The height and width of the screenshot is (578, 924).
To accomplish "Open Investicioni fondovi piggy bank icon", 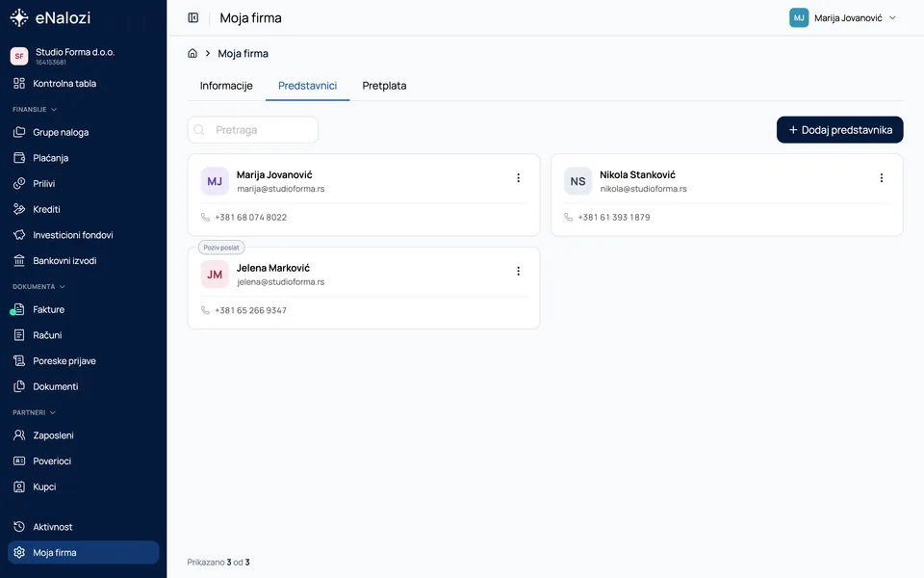I will tap(19, 235).
